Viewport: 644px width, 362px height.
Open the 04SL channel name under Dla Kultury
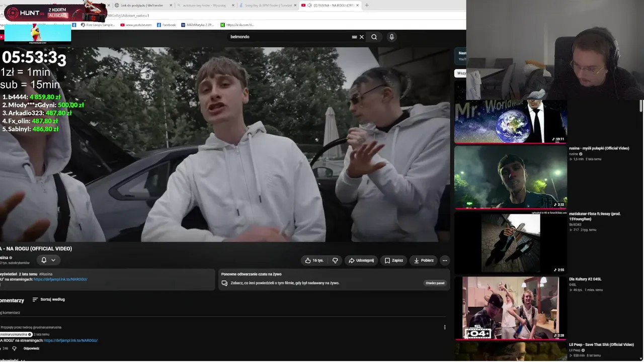click(573, 285)
